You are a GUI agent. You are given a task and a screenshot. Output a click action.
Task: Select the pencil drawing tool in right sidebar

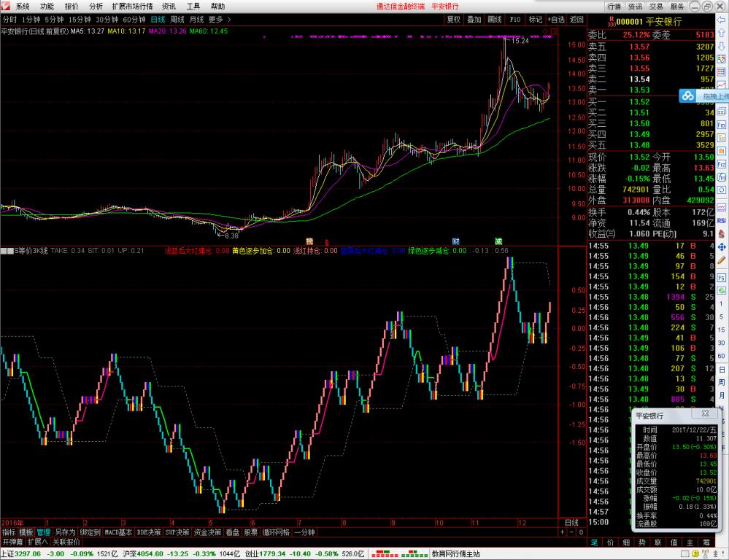[x=721, y=260]
